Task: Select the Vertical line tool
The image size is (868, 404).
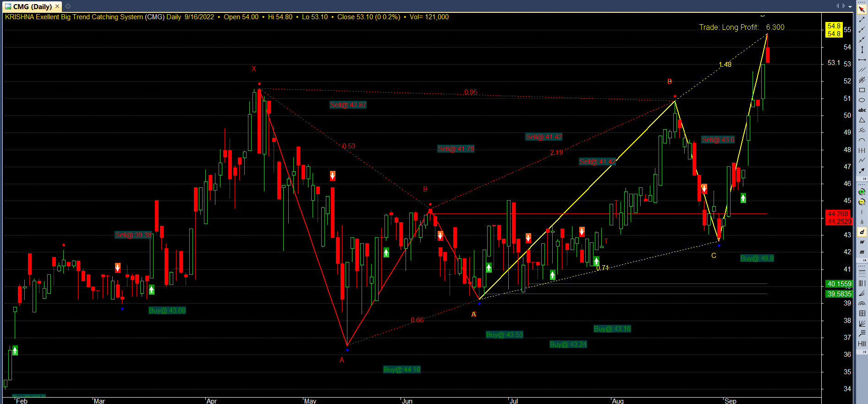Action: 862,50
